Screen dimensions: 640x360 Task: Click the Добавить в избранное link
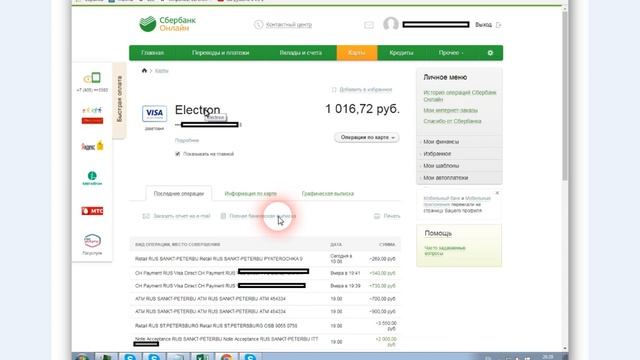(365, 90)
